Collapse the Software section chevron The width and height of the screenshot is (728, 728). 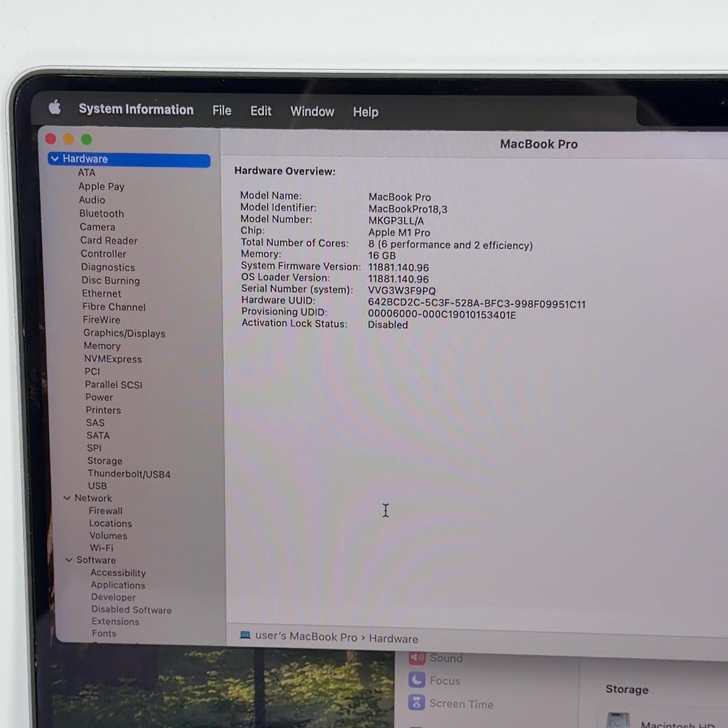click(69, 560)
